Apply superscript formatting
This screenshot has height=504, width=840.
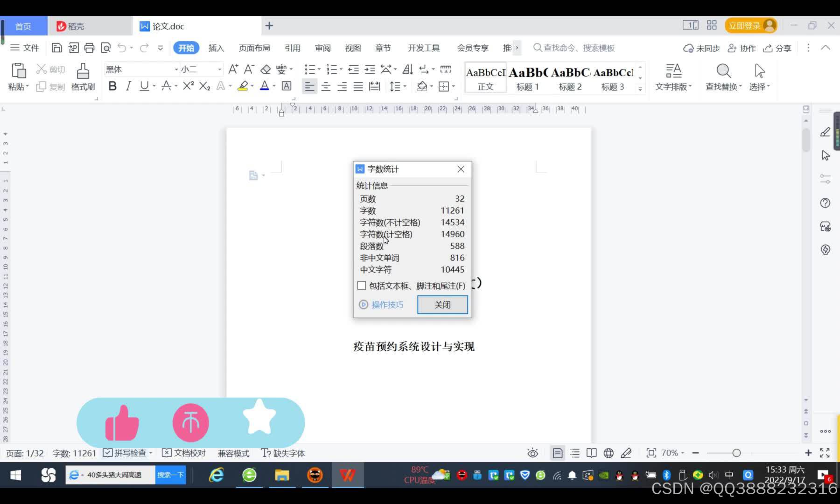point(187,86)
